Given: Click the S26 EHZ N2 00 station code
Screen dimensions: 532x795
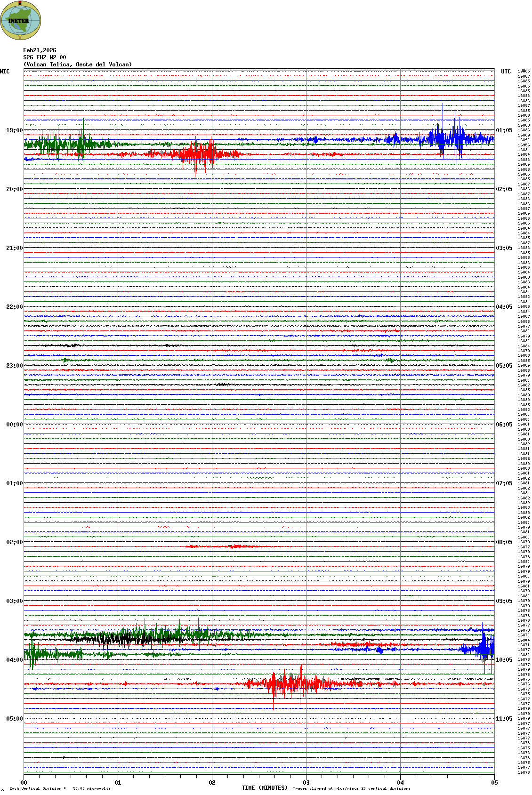Looking at the screenshot, I should click(45, 57).
